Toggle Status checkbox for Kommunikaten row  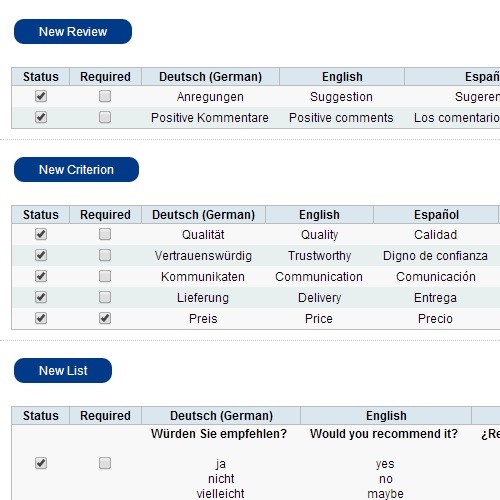tap(41, 276)
